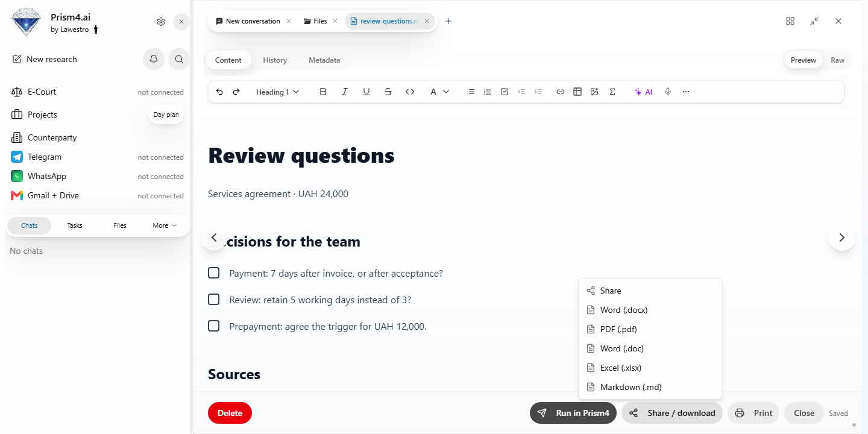
Task: Apply bold formatting
Action: point(323,92)
